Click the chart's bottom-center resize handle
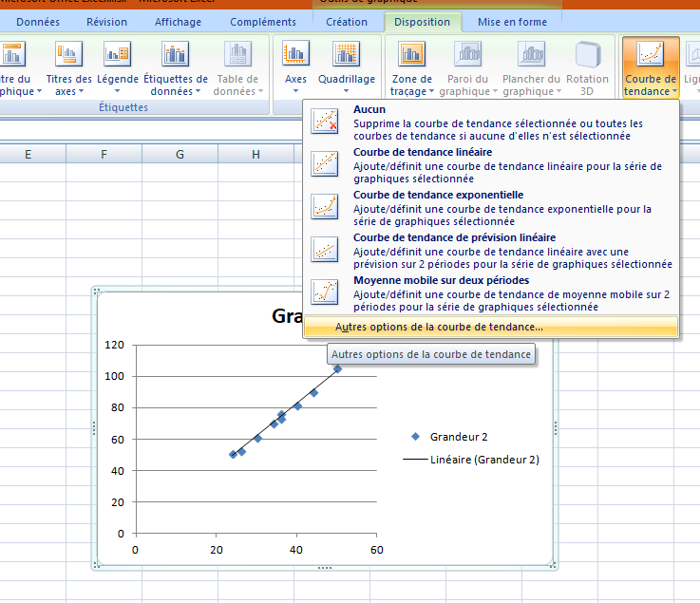The width and height of the screenshot is (700, 603). point(325,568)
